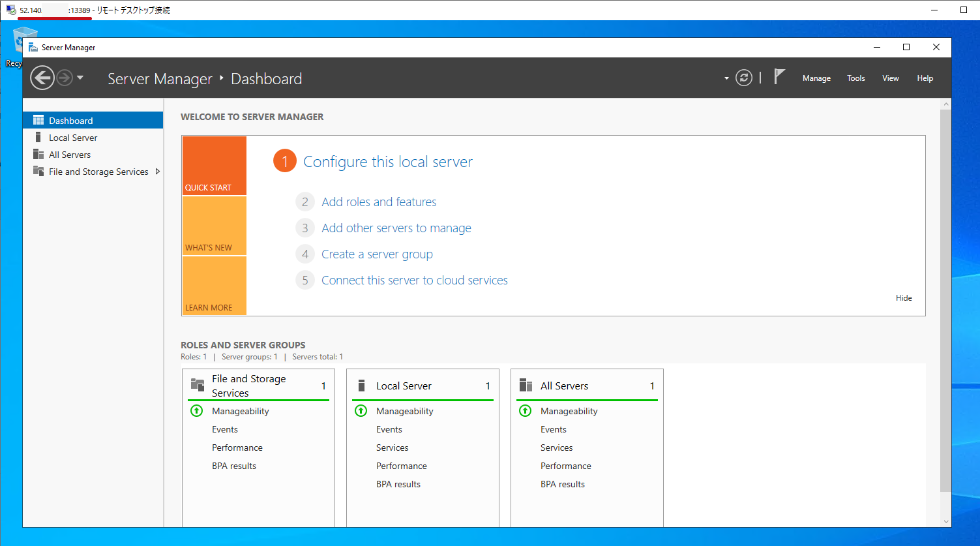980x546 pixels.
Task: Select Local Server in the left navigation
Action: (x=93, y=138)
